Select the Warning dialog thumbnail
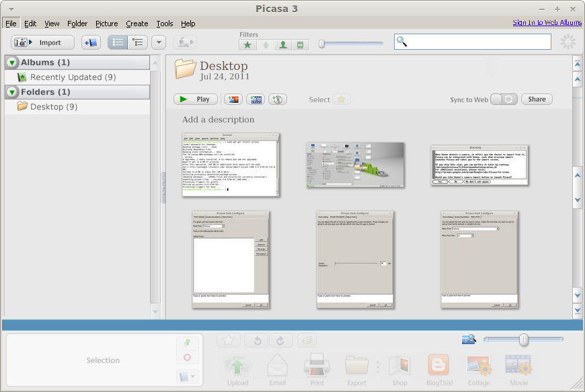 point(479,165)
